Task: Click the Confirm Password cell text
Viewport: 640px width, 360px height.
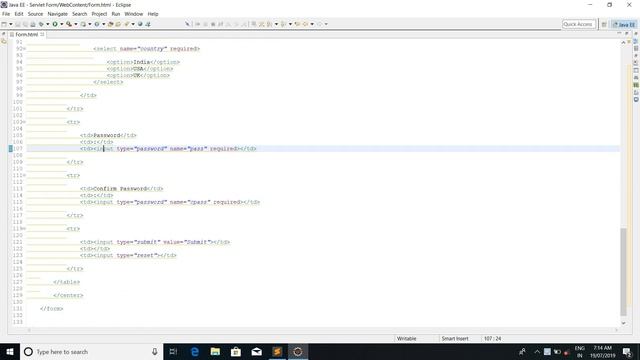Action: tap(120, 189)
